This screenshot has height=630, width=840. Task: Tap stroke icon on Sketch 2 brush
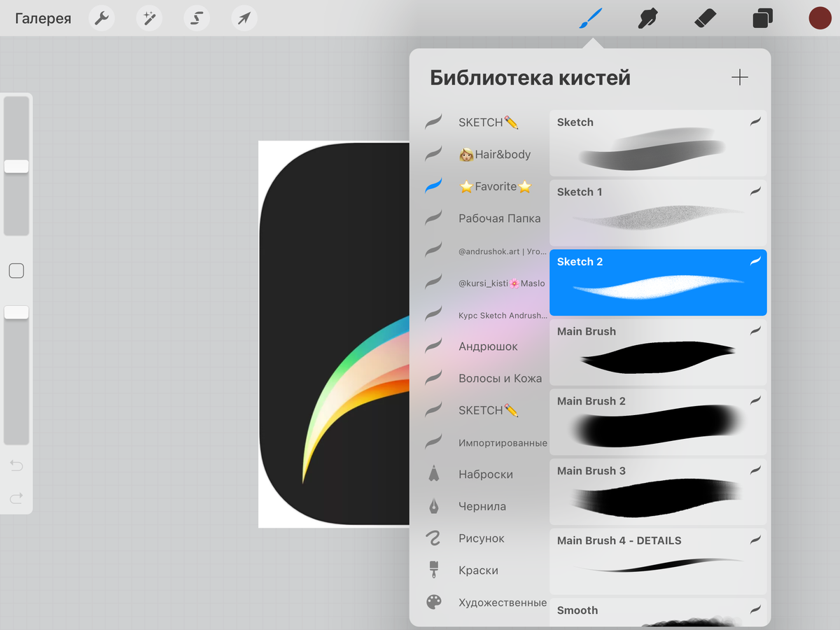755,261
